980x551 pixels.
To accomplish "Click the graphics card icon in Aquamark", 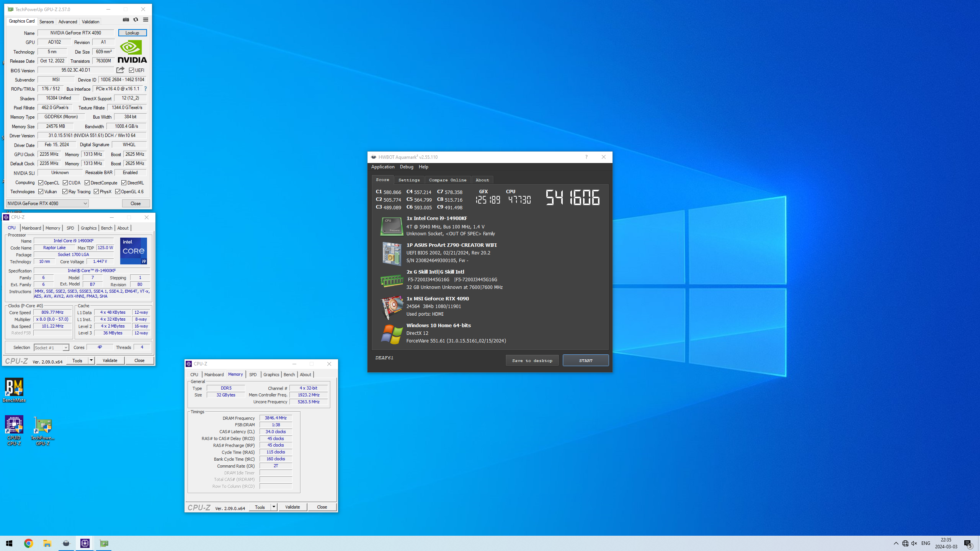I will click(392, 307).
